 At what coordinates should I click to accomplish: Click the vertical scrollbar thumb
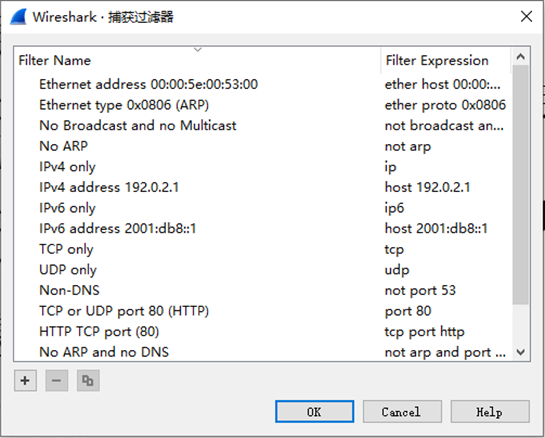pyautogui.click(x=521, y=185)
